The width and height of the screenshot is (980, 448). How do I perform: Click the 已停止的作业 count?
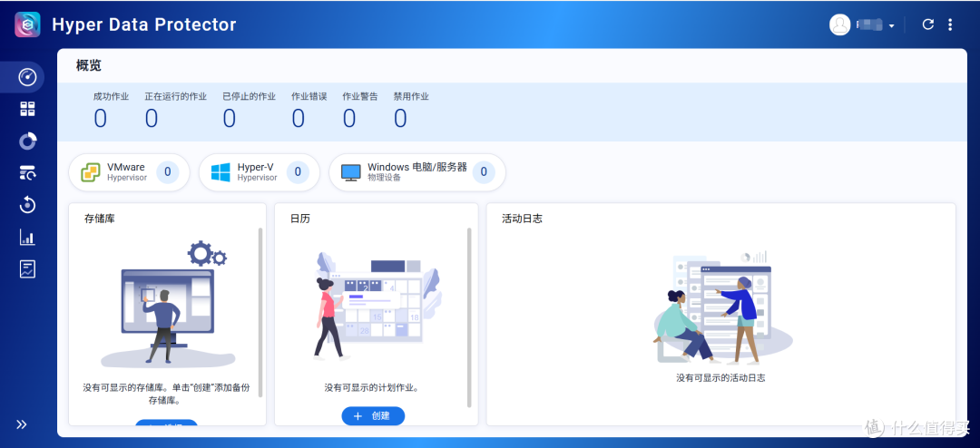[x=230, y=118]
